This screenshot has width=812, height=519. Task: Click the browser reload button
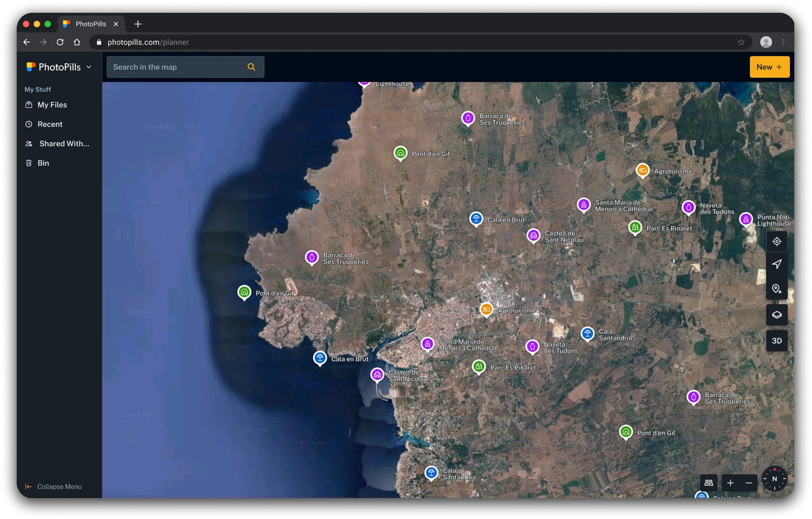pos(60,42)
